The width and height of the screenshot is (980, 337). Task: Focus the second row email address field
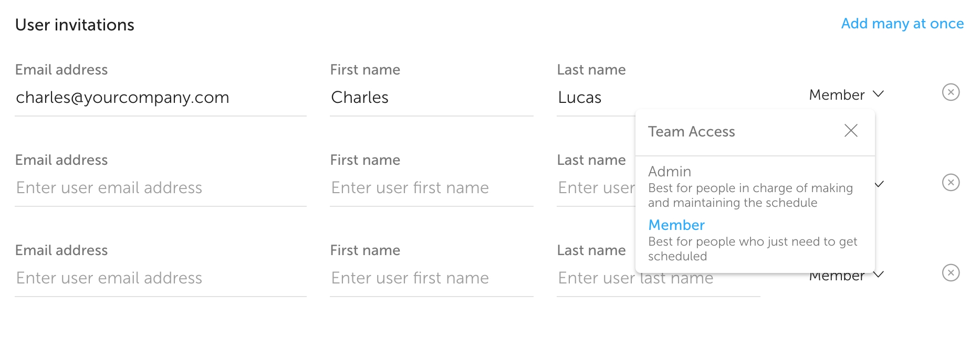click(160, 188)
